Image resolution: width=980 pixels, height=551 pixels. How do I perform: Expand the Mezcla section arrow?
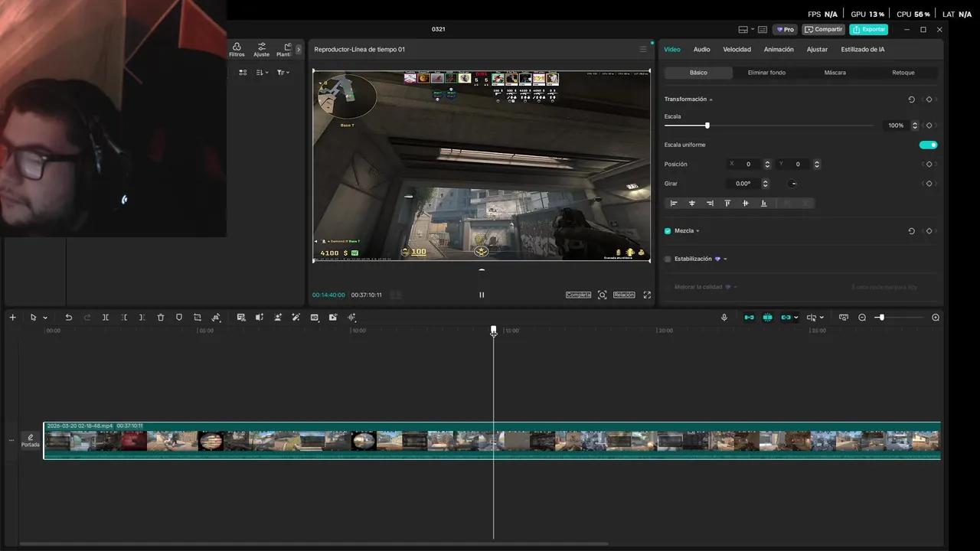(x=697, y=231)
